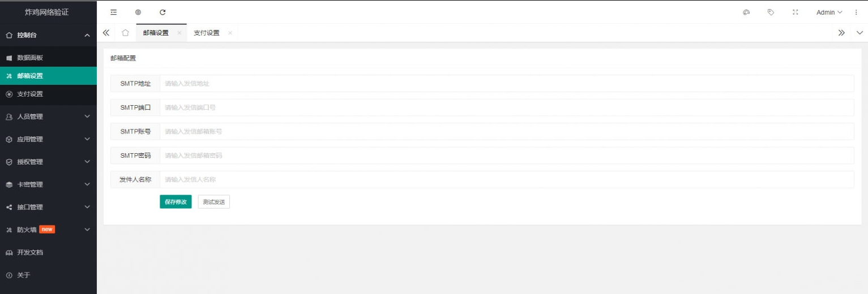The width and height of the screenshot is (868, 294).
Task: Open the more options vertical dots icon
Action: (856, 12)
